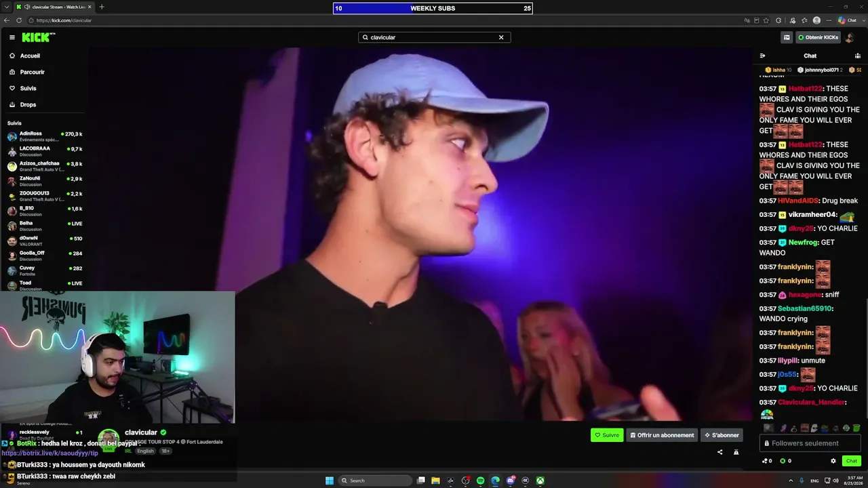Click the Followers seulement chat input
868x488 pixels.
pos(810,443)
